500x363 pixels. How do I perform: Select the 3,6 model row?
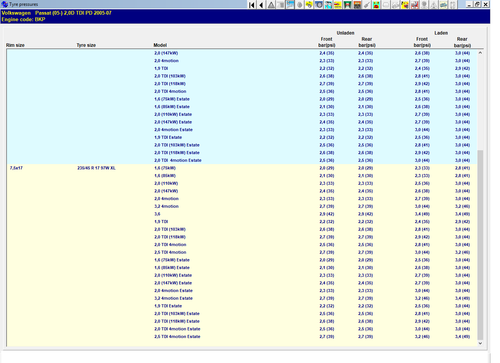(x=157, y=214)
